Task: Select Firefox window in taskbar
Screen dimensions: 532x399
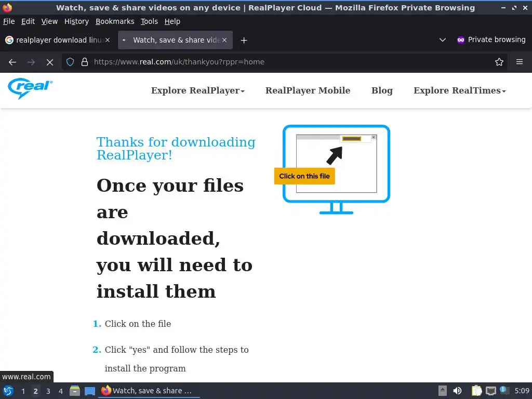Action: click(x=149, y=391)
